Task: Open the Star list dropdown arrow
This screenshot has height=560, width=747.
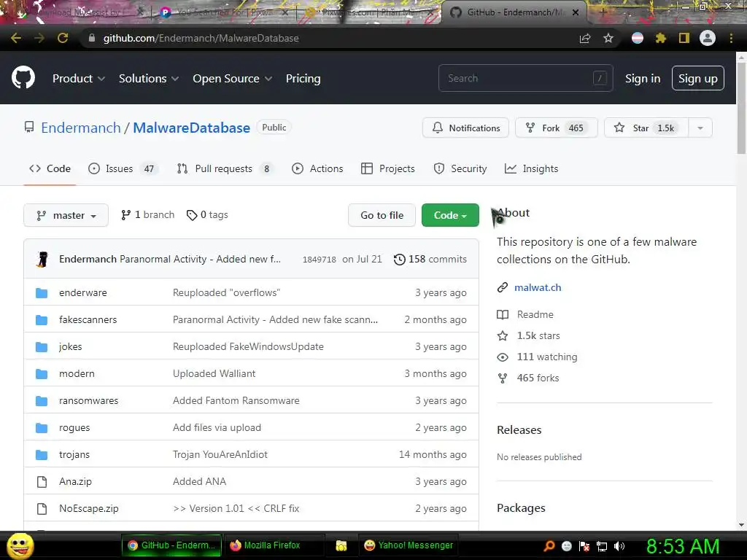Action: click(700, 128)
